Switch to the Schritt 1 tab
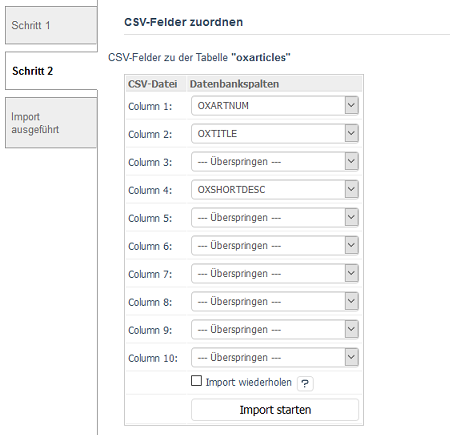 point(51,25)
